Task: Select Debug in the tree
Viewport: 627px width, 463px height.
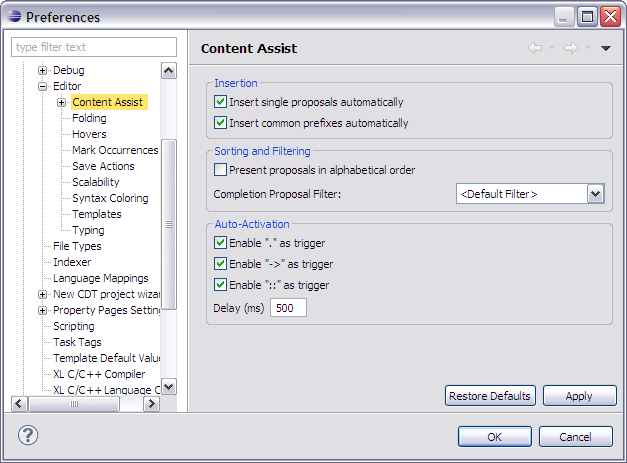Action: click(x=69, y=70)
